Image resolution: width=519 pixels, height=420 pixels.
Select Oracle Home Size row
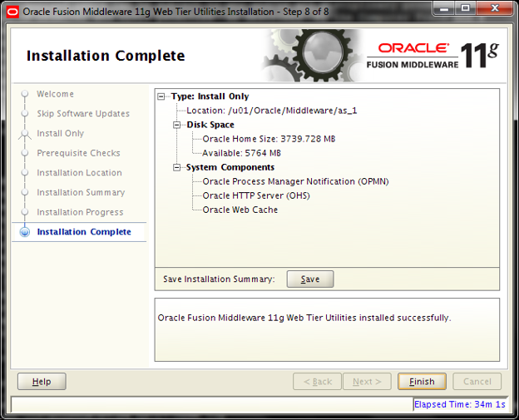pyautogui.click(x=269, y=139)
